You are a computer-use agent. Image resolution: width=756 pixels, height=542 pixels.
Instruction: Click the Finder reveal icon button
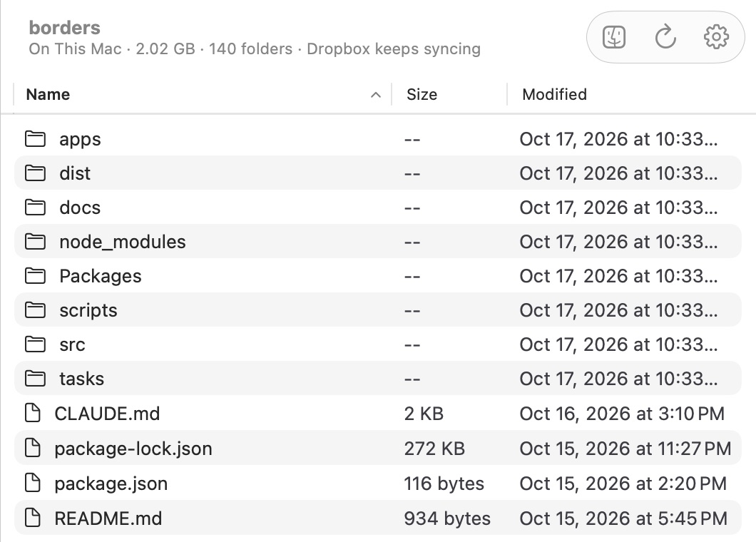click(x=614, y=37)
